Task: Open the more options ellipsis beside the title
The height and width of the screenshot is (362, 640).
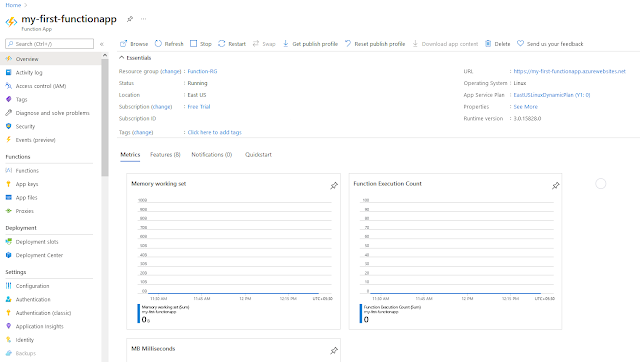Action: coord(143,19)
